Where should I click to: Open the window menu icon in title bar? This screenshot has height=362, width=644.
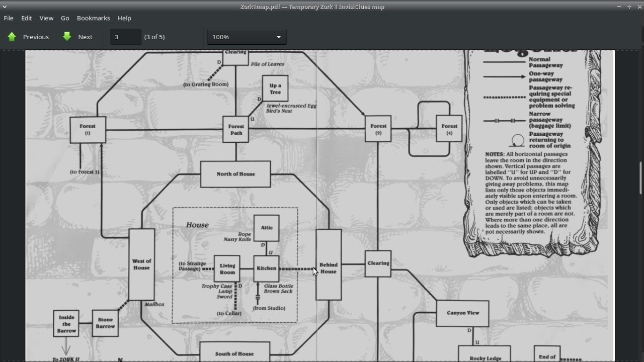click(x=5, y=7)
